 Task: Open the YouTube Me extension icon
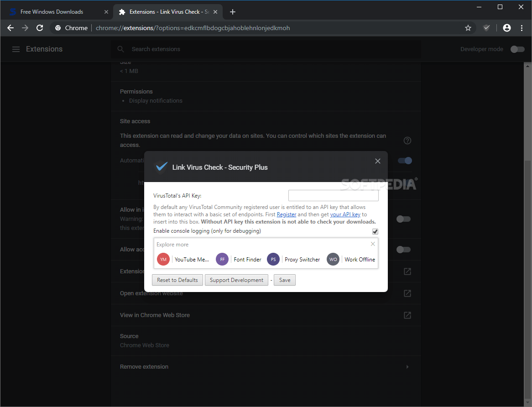coord(163,259)
